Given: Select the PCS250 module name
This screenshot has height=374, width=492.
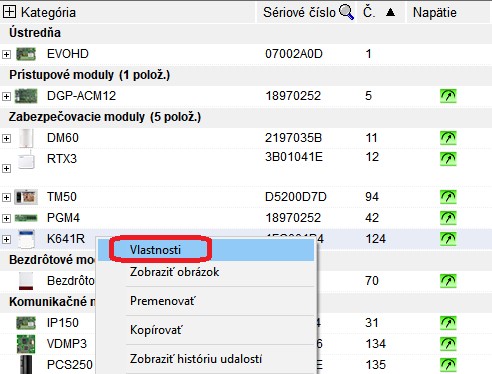Looking at the screenshot, I should [x=70, y=365].
